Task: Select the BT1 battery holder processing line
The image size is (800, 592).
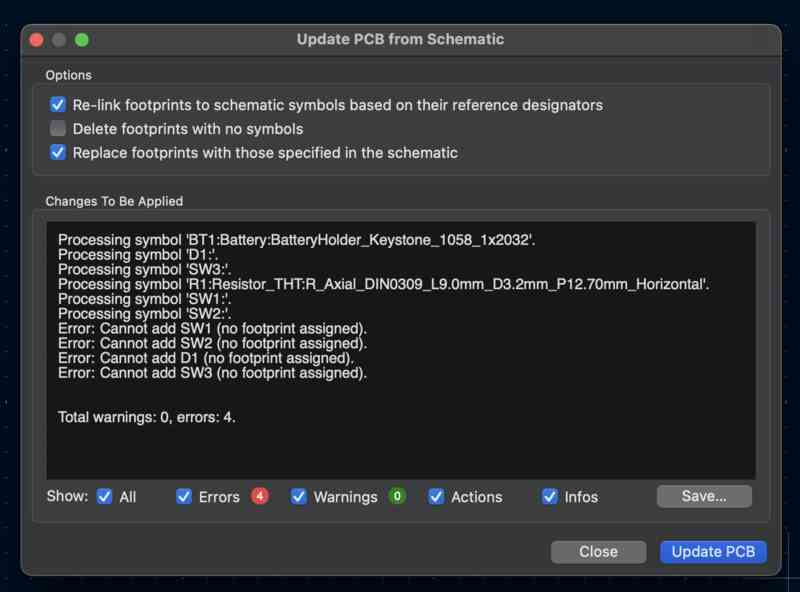Action: click(x=298, y=239)
